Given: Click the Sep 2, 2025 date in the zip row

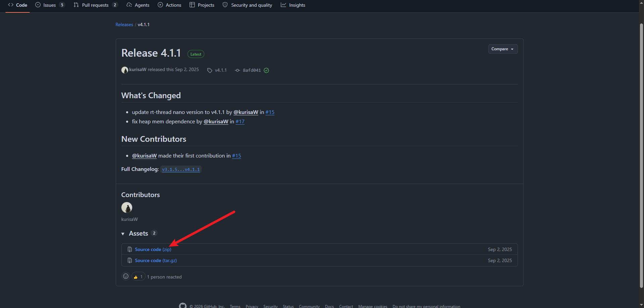Looking at the screenshot, I should click(500, 249).
